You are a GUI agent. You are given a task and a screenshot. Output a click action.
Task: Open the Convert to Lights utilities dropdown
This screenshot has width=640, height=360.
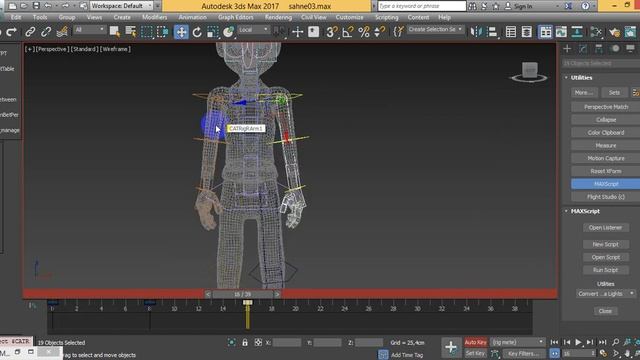pyautogui.click(x=606, y=293)
